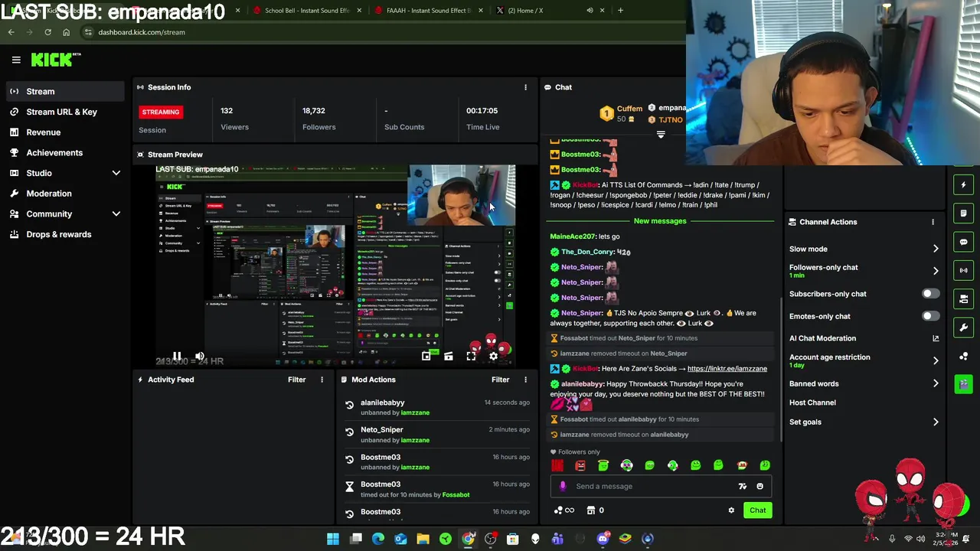Open a new browser tab

(x=620, y=11)
